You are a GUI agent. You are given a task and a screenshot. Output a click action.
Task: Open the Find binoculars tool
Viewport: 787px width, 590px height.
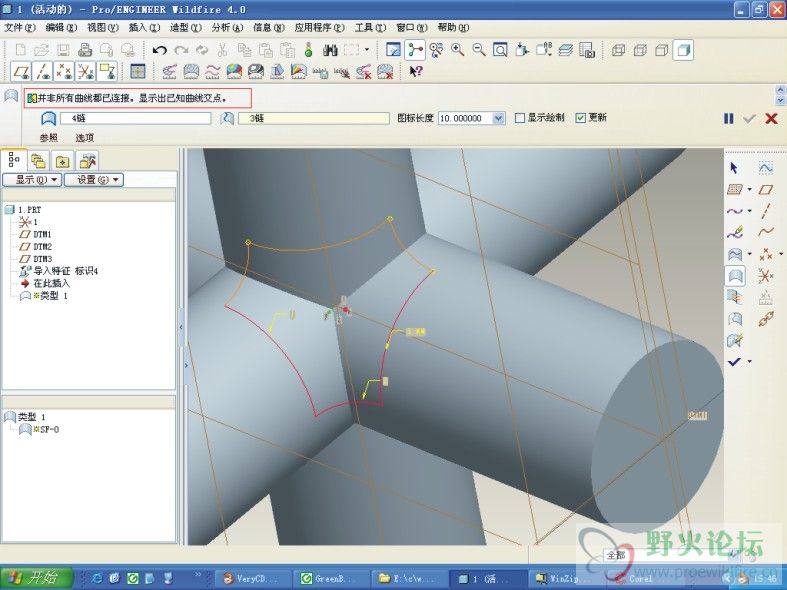[x=330, y=50]
